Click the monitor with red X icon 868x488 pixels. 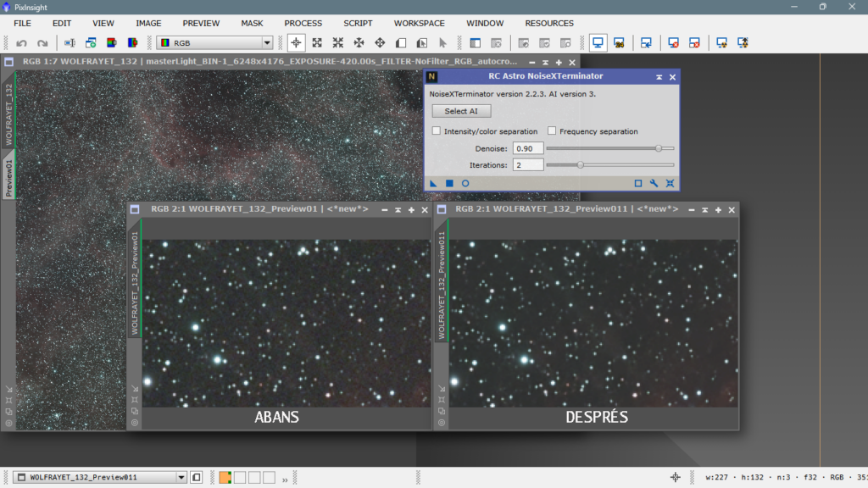coord(673,42)
